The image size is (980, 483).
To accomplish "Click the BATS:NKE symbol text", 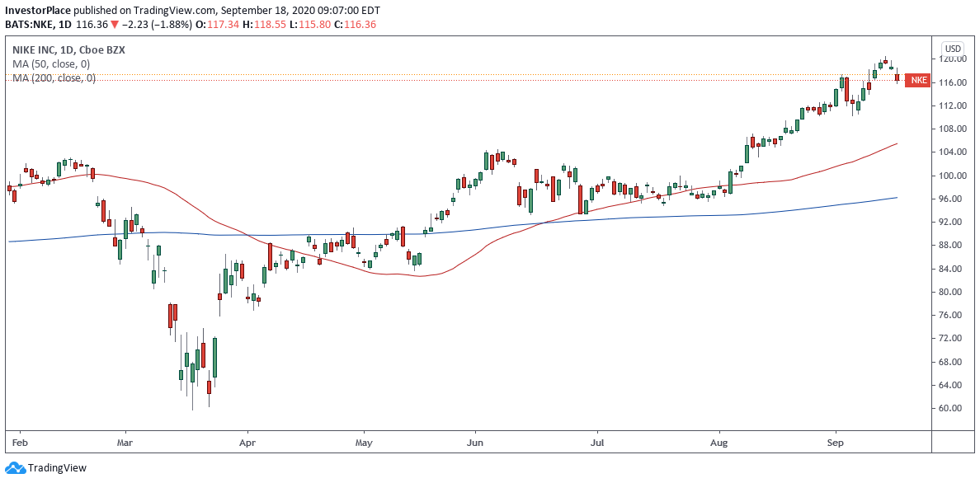I will click(x=30, y=25).
